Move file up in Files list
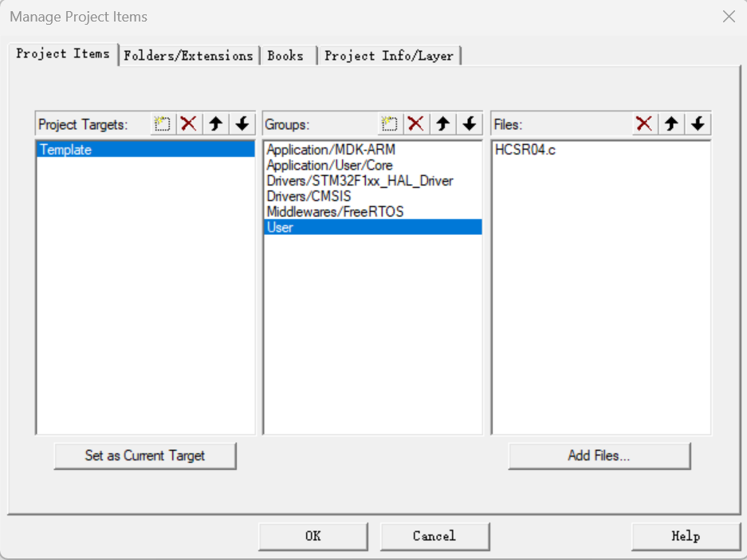The height and width of the screenshot is (560, 747). coord(672,123)
